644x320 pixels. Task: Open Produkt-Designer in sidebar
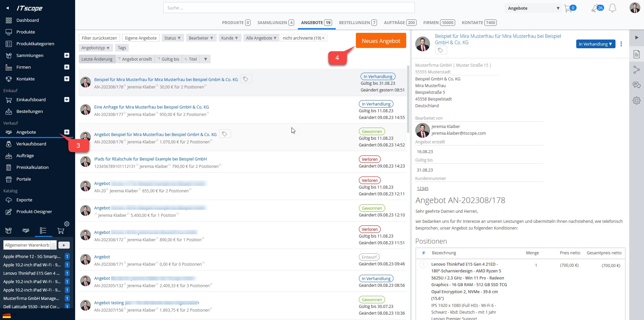point(34,211)
